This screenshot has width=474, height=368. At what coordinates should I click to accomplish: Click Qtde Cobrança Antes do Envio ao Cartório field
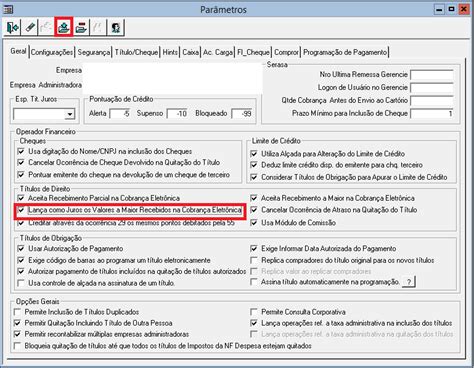click(x=432, y=101)
